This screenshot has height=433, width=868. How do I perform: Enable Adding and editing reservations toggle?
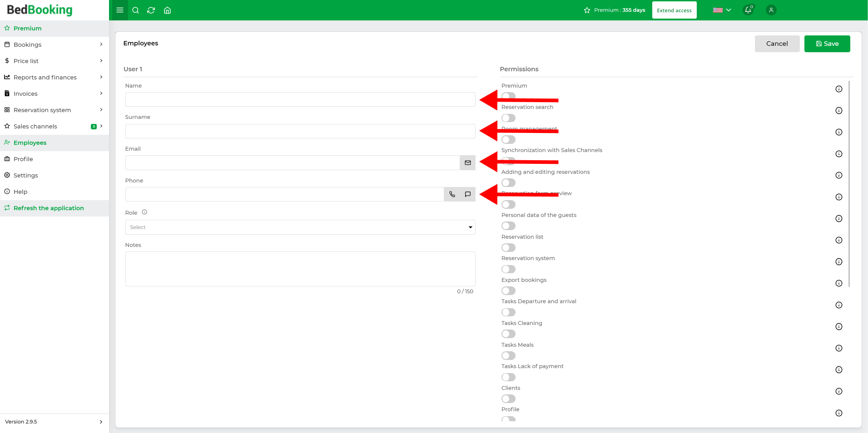[508, 183]
